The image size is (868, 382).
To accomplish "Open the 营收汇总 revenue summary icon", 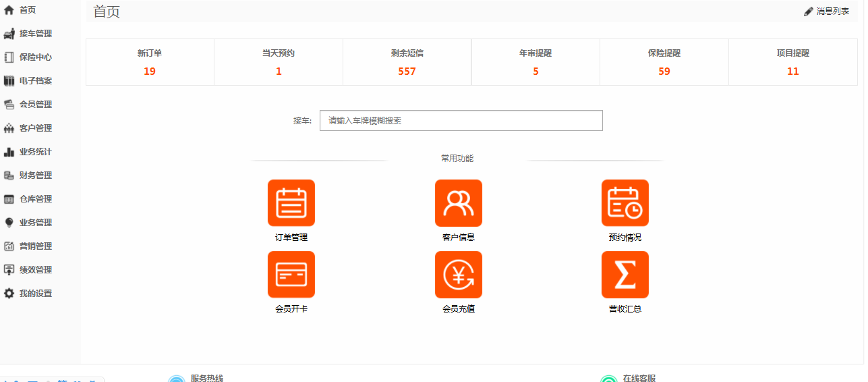I will click(x=625, y=274).
